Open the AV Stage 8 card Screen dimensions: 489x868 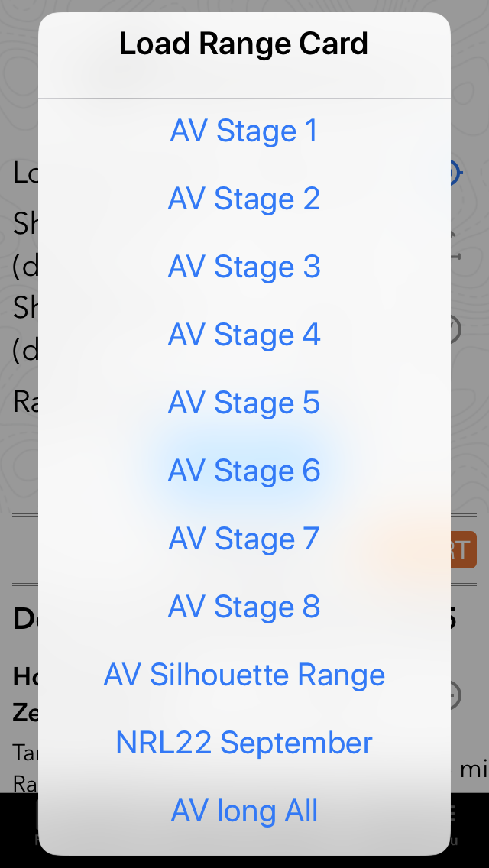[244, 606]
